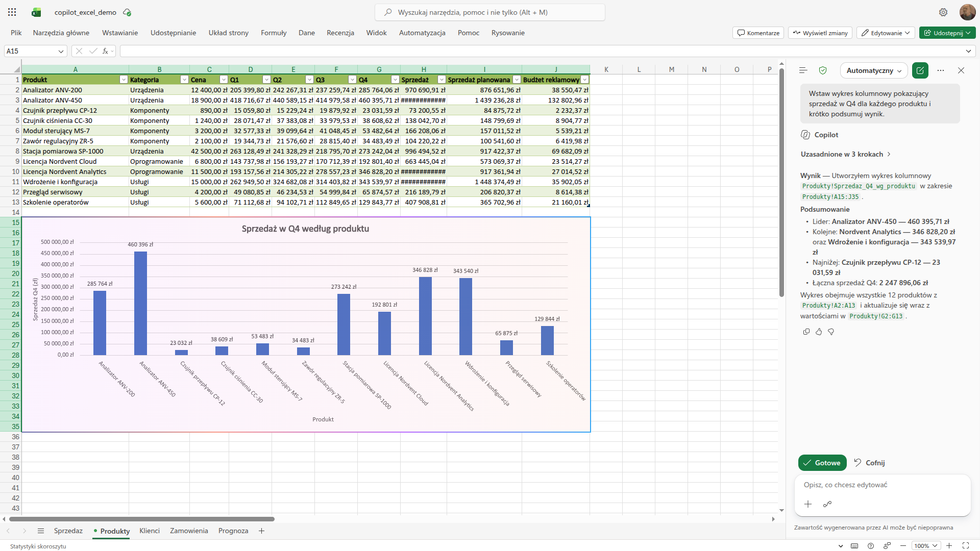Open the Microsoft 365 app launcher

(x=12, y=12)
